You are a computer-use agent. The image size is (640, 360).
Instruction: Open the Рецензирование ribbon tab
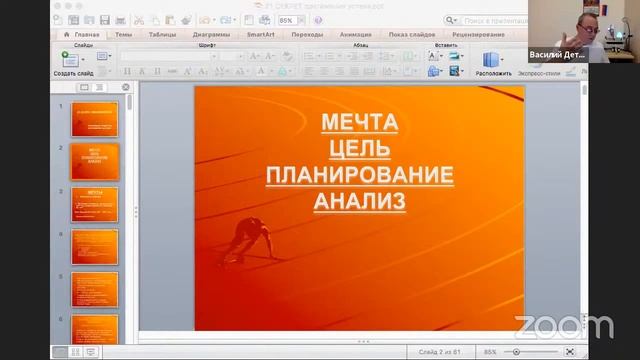(478, 35)
